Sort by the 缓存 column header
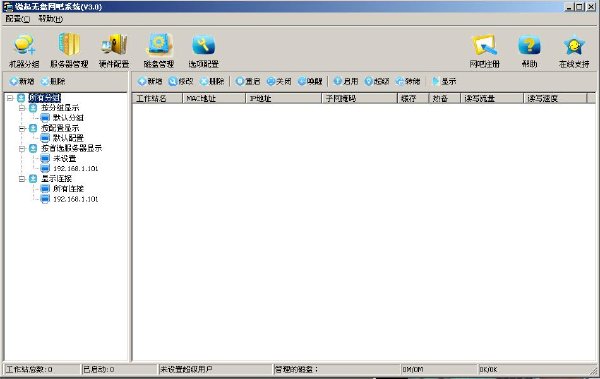Image resolution: width=600 pixels, height=379 pixels. (413, 98)
